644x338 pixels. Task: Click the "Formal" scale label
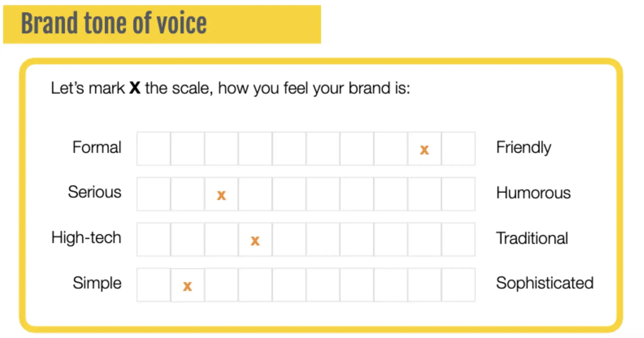coord(97,147)
